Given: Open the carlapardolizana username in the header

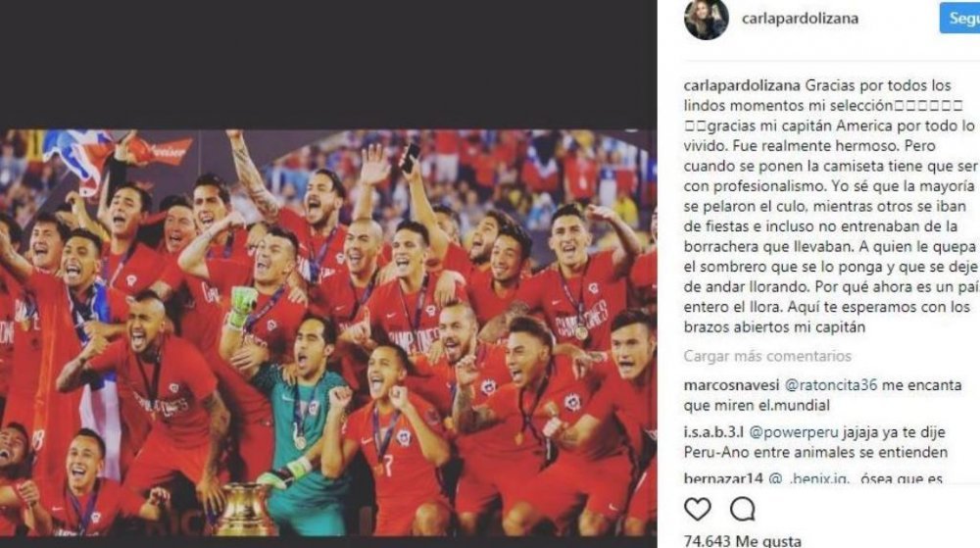Looking at the screenshot, I should click(x=800, y=19).
